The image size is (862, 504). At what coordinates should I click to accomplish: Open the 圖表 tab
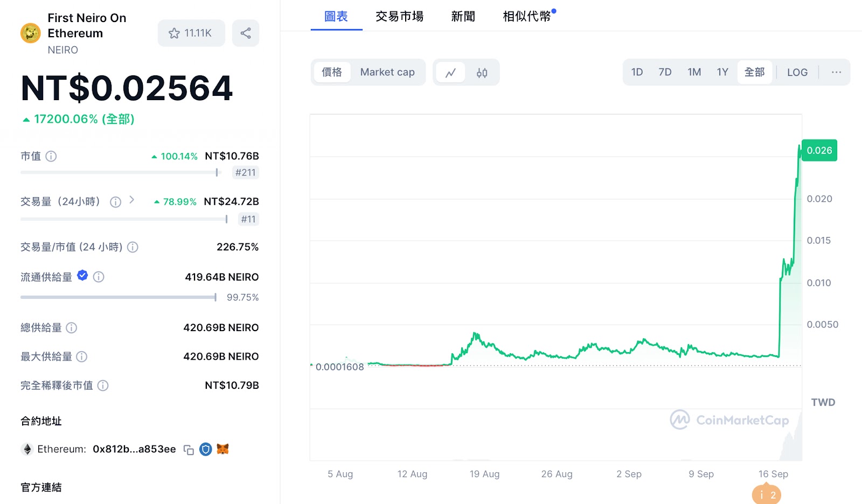pos(336,16)
